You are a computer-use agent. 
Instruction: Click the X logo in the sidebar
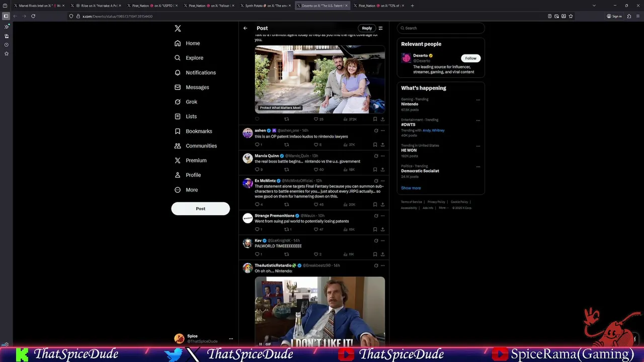tap(178, 29)
